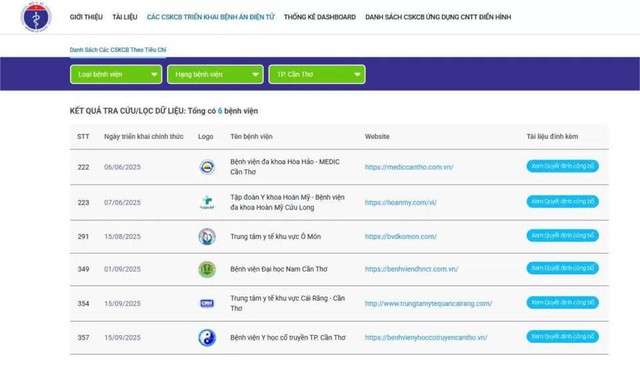Open bvdkomon.com website link

[400, 236]
